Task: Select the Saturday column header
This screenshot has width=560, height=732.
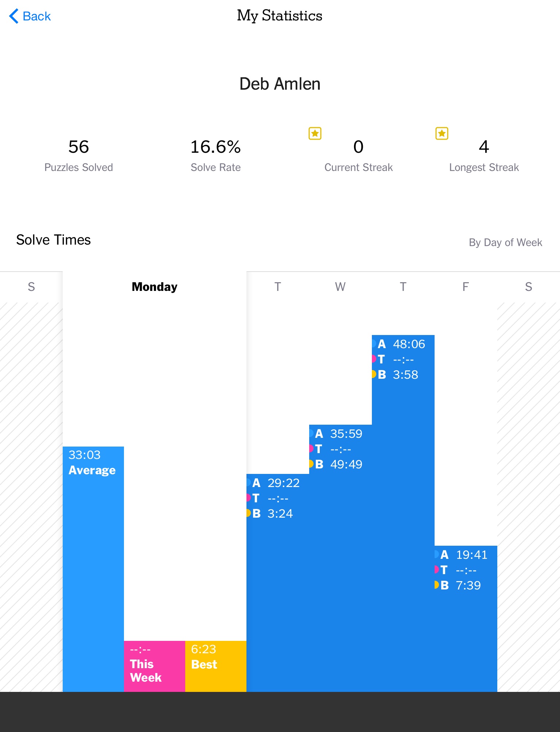Action: 529,287
